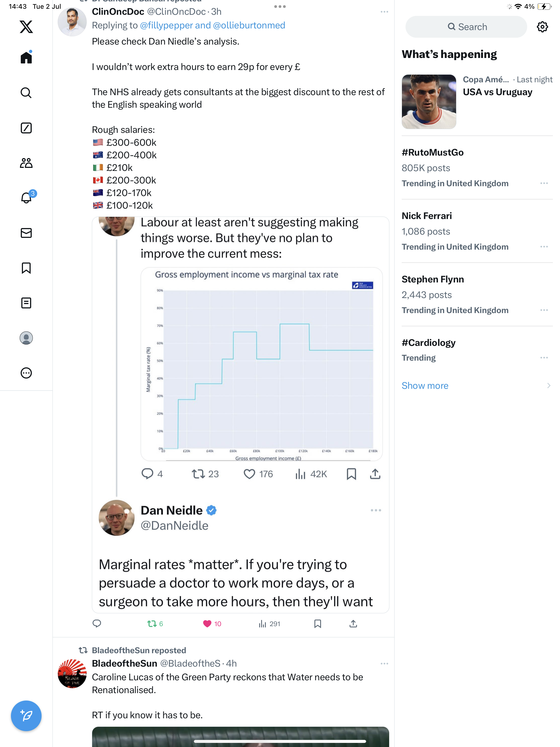560x747 pixels.
Task: Tap the compose new post button
Action: pos(26,715)
